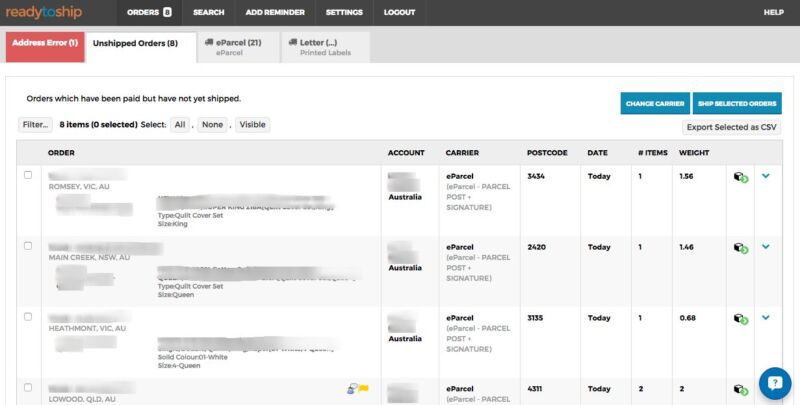The height and width of the screenshot is (405, 800).
Task: Open the Letter Printed Labels tab
Action: tap(325, 47)
